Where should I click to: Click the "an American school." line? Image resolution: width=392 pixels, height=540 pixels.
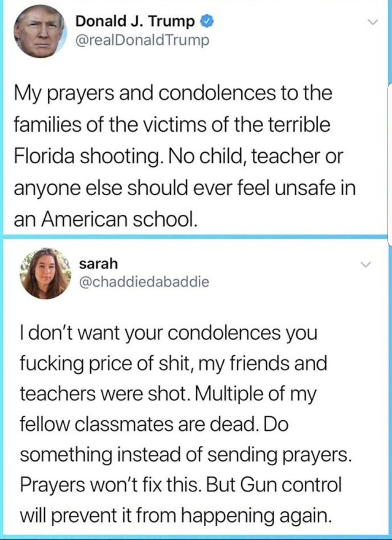[x=105, y=219]
